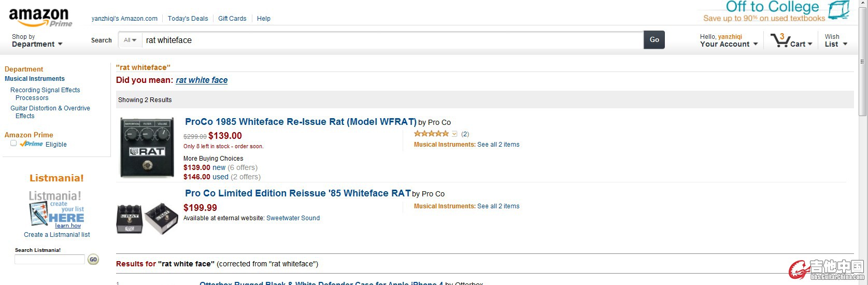Click the 'Showing 2 Results' text
868x285 pixels.
[x=145, y=100]
